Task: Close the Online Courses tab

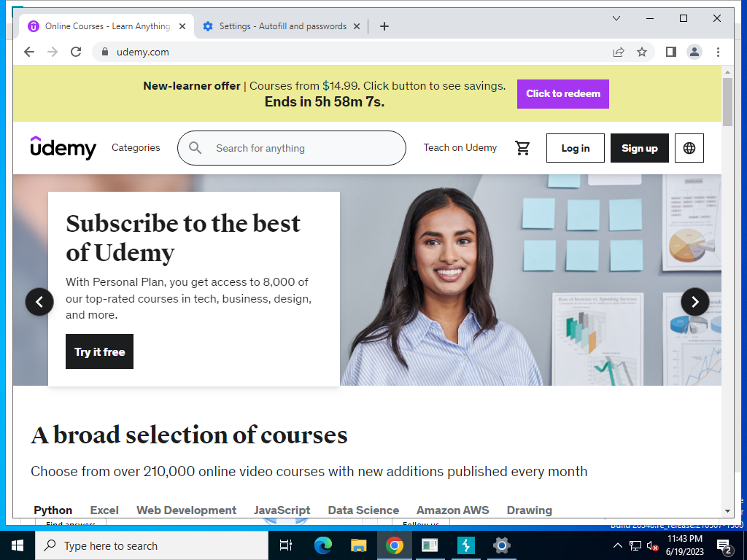Action: coord(182,26)
